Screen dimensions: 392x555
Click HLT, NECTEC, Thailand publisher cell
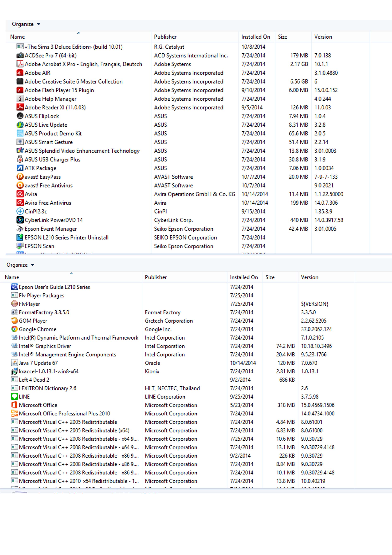coord(172,388)
